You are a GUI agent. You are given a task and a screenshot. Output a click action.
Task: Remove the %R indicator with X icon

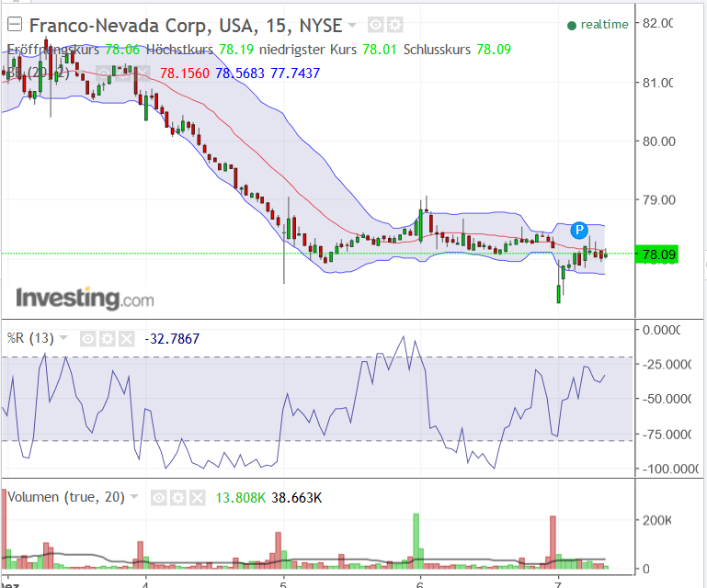pyautogui.click(x=127, y=338)
